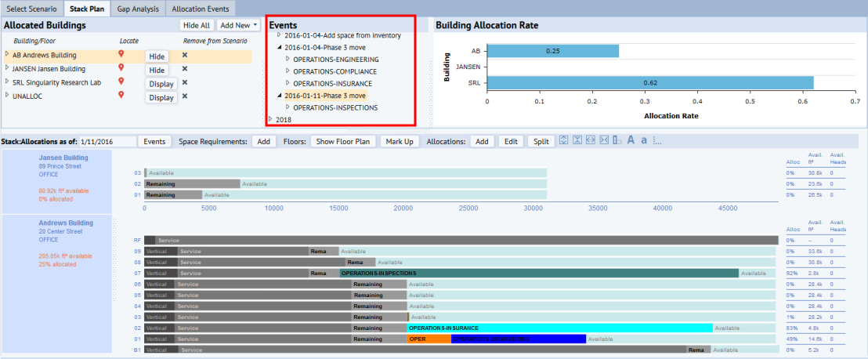868x359 pixels.
Task: Open the Jansen Building link
Action: click(x=63, y=158)
